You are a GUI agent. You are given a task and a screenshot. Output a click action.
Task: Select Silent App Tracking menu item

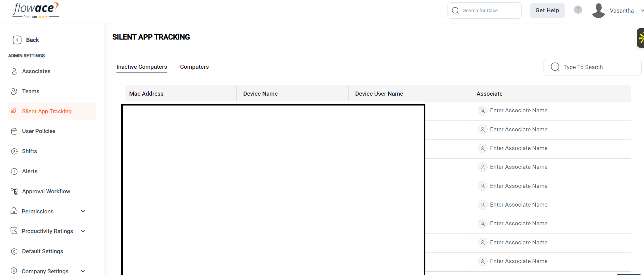coord(47,111)
